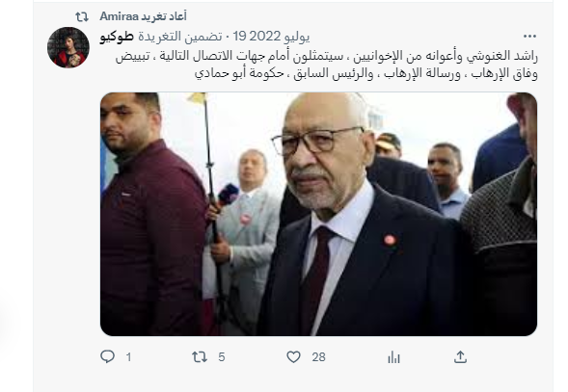Share the tweet via upload arrow icon

tap(460, 357)
